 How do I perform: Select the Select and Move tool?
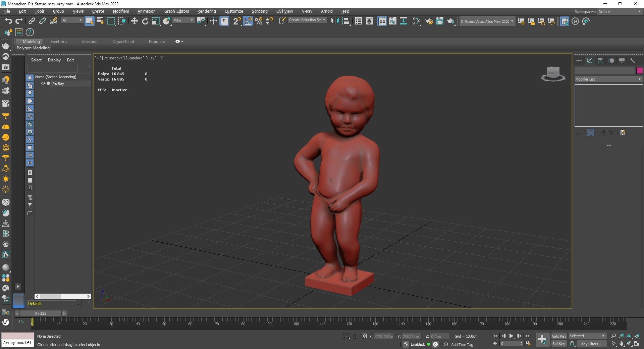[135, 21]
